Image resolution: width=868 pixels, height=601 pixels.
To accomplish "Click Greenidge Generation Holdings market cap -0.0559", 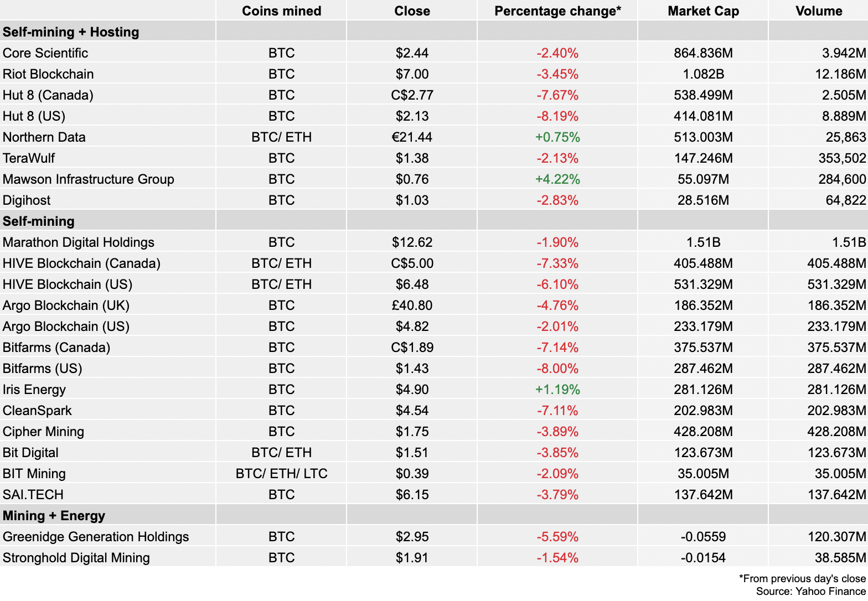I will point(703,537).
